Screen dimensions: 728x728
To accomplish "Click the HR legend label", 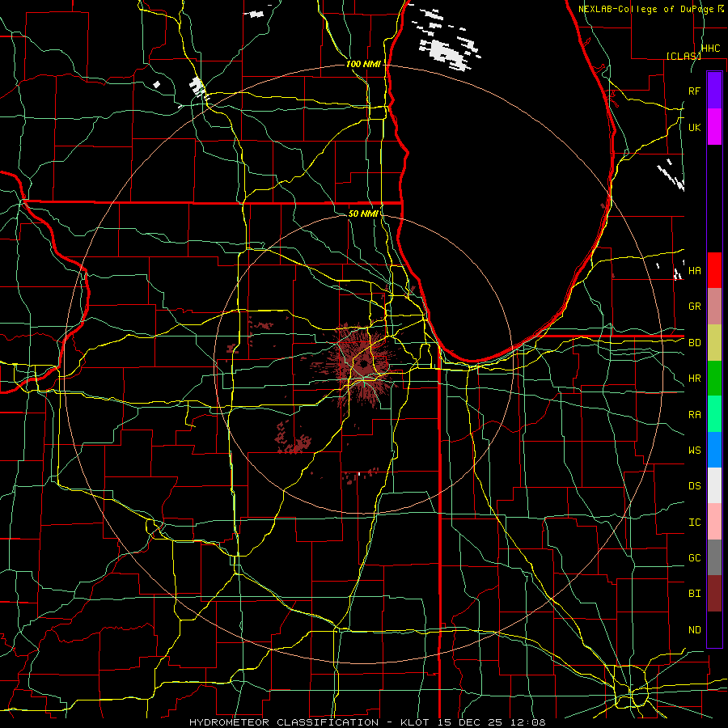I will click(694, 379).
